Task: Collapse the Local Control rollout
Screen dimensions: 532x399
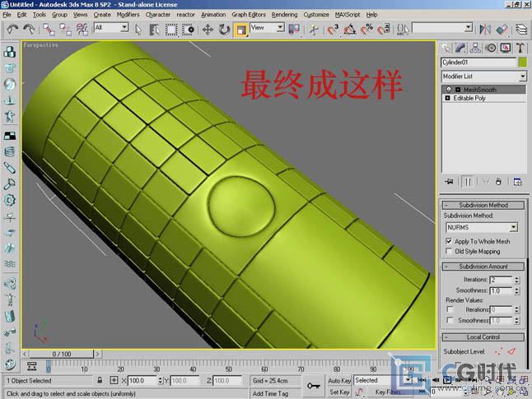Action: point(483,337)
